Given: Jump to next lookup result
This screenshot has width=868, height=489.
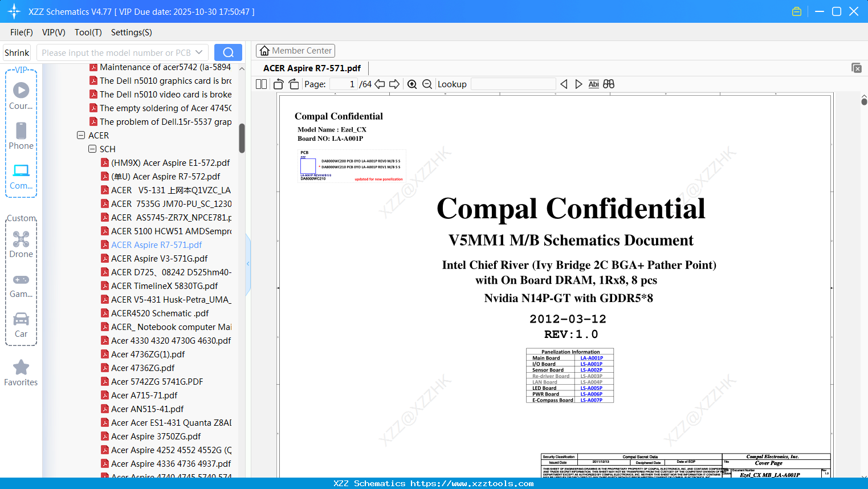Looking at the screenshot, I should pyautogui.click(x=578, y=84).
